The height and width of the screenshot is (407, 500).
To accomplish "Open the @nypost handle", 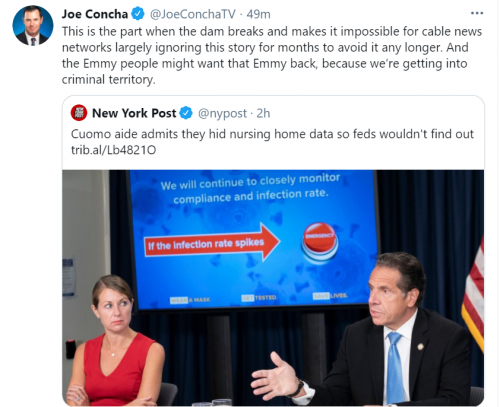I will pyautogui.click(x=222, y=113).
